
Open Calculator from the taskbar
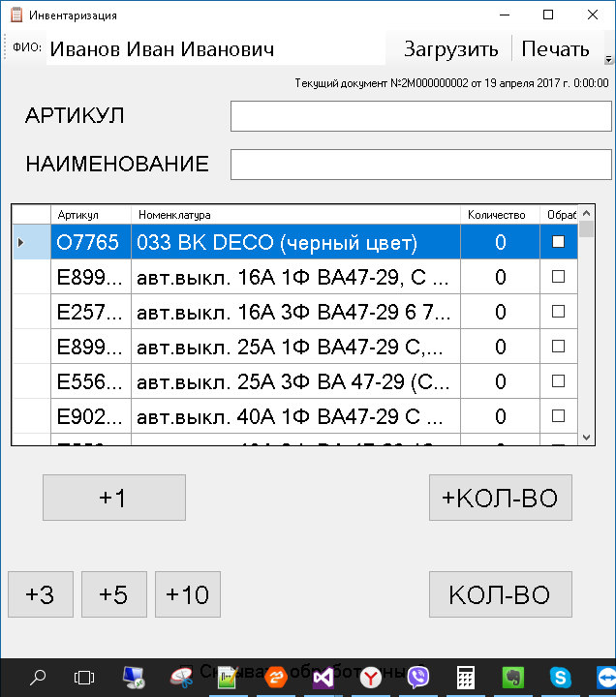[x=466, y=678]
